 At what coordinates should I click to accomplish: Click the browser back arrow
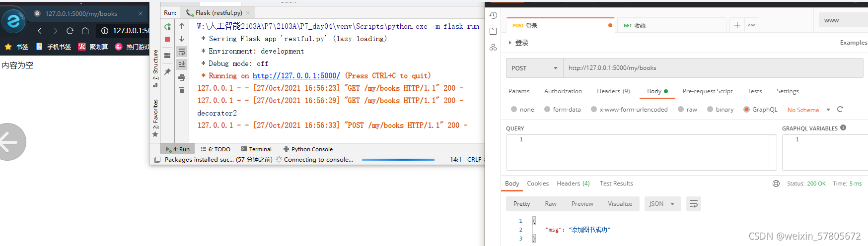[40, 31]
